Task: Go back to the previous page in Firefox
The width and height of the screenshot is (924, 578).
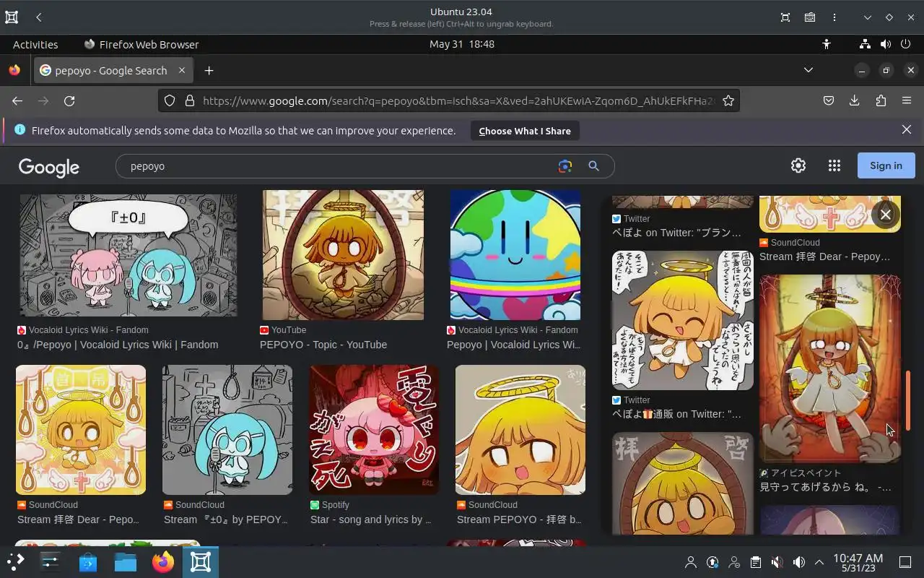Action: (17, 101)
